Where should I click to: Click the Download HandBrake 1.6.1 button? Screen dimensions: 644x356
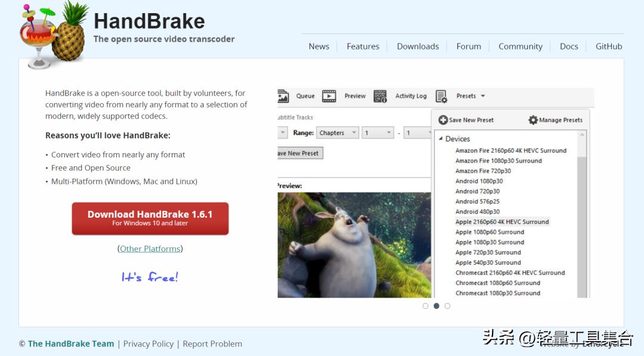pos(150,218)
